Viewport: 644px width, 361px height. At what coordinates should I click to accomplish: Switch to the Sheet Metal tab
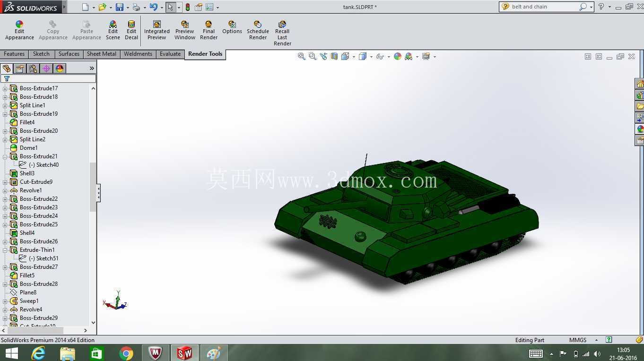(x=101, y=54)
